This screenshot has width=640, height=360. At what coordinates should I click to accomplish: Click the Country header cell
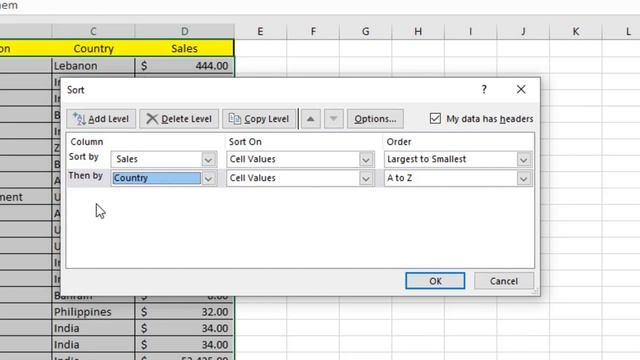coord(93,49)
